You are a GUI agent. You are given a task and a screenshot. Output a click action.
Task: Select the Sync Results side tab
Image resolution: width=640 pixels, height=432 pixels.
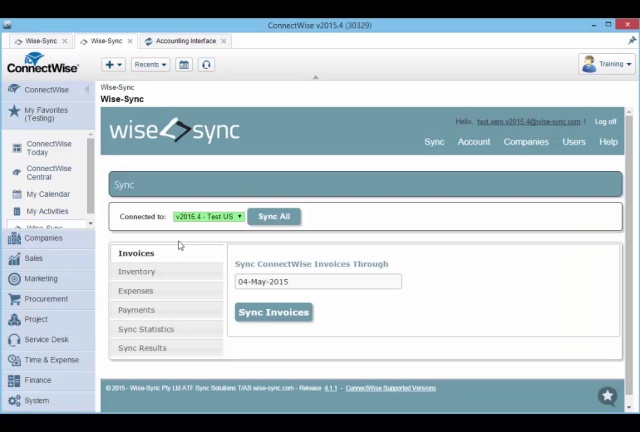(x=167, y=348)
